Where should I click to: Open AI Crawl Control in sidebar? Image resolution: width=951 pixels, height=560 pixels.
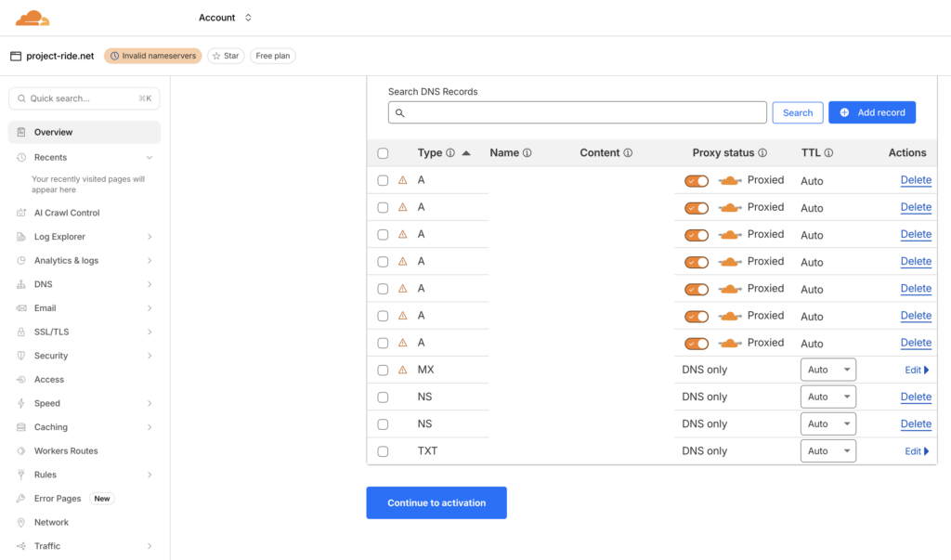click(67, 213)
